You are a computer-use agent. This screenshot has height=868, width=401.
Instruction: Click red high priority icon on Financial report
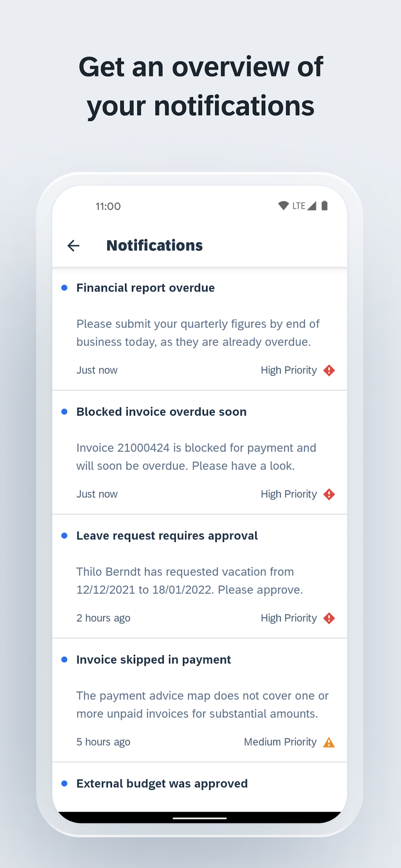329,370
